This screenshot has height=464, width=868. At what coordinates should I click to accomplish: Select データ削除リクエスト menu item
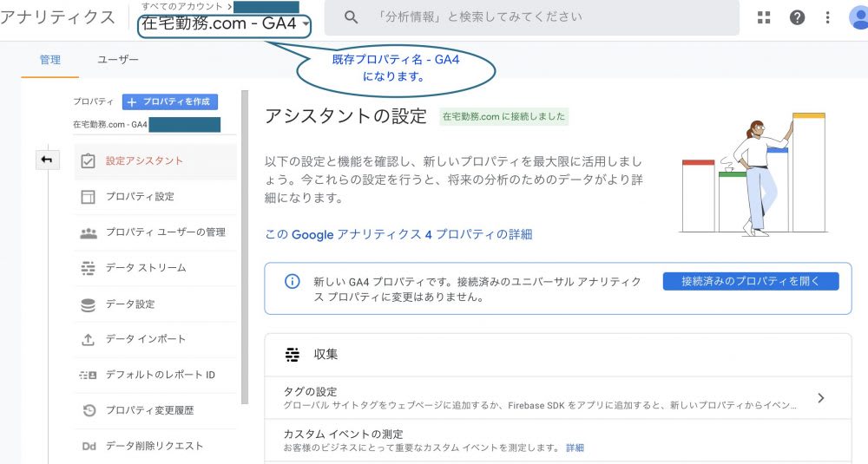click(155, 446)
